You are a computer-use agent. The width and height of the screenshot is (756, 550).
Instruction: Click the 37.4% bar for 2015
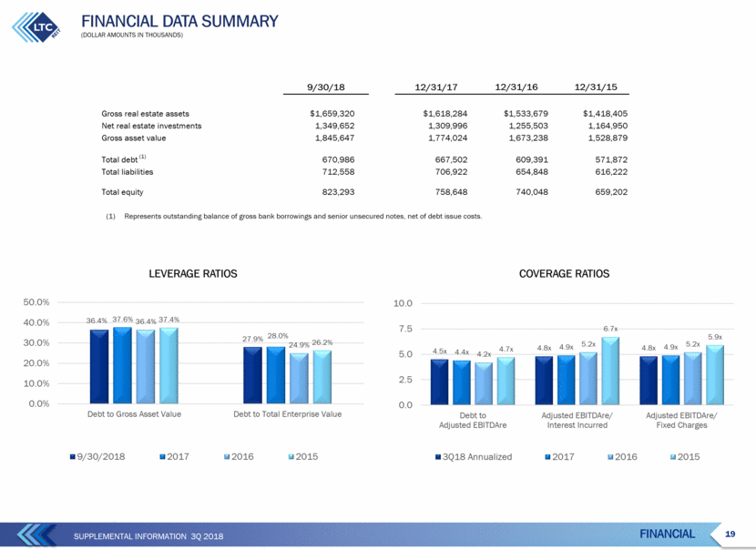pos(169,366)
